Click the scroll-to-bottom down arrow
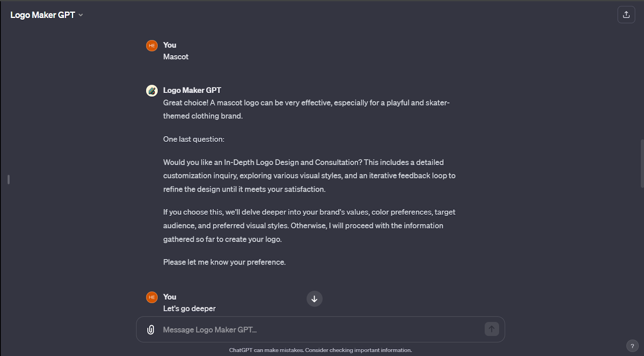Screen dimensions: 644x356 [x=314, y=299]
